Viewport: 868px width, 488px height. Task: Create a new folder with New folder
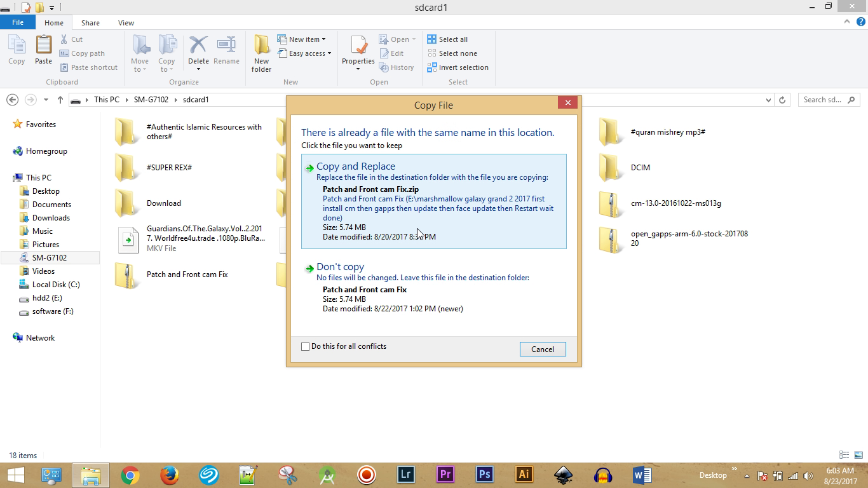point(261,53)
